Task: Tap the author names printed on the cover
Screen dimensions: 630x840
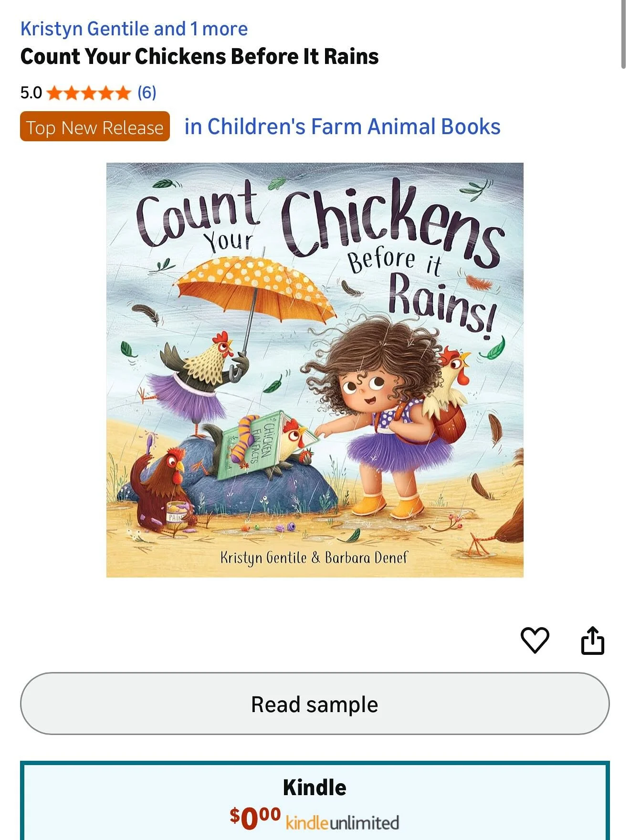Action: click(314, 557)
